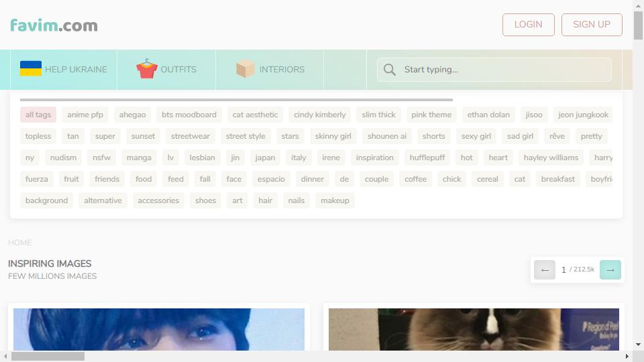This screenshot has width=644, height=362.
Task: Open the HELP UKRAINE menu item
Action: [64, 69]
